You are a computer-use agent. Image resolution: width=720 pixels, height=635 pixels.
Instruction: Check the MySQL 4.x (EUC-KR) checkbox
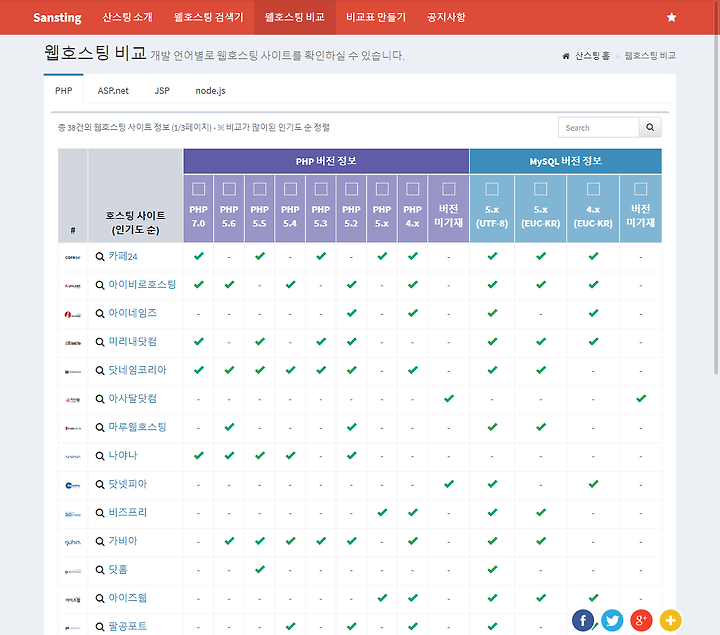(593, 189)
